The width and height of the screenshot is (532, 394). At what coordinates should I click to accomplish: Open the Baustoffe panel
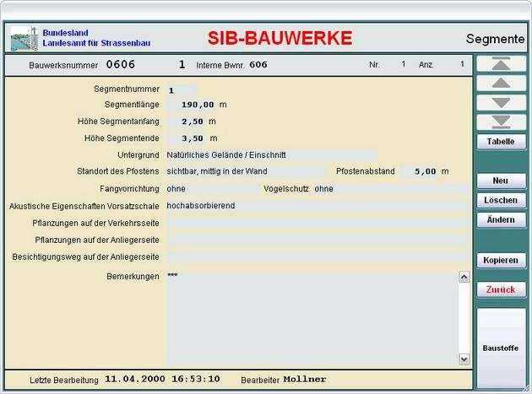pos(501,348)
